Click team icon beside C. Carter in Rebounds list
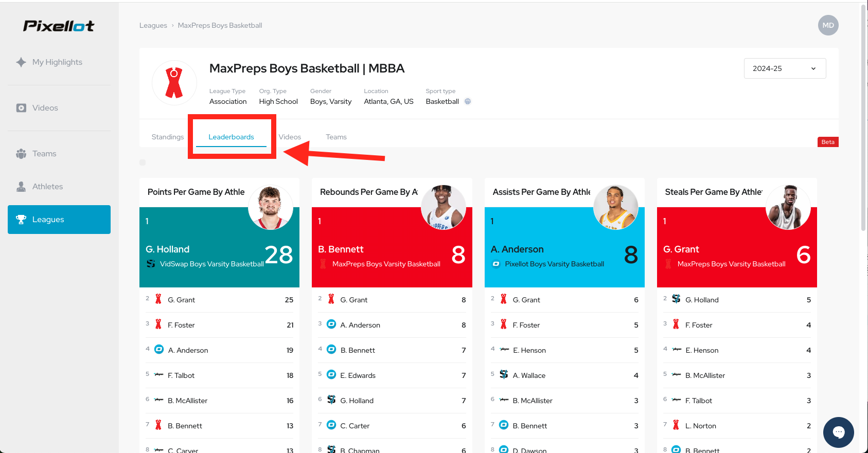The height and width of the screenshot is (453, 868). (x=331, y=425)
